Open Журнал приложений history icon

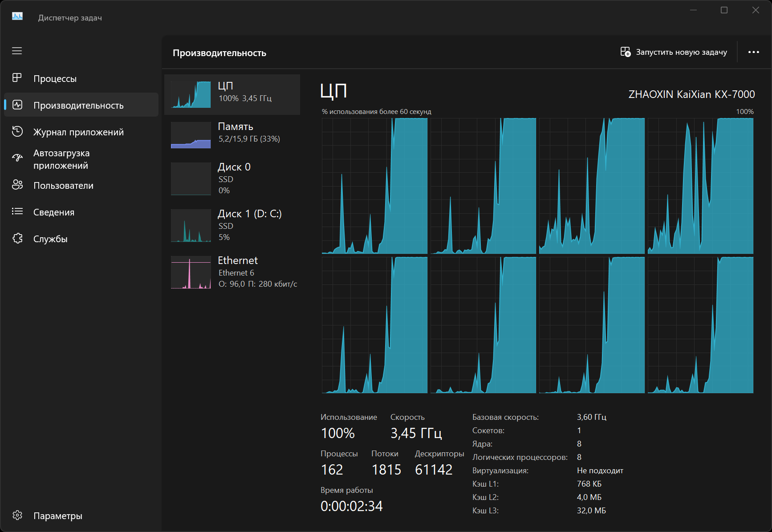click(17, 131)
